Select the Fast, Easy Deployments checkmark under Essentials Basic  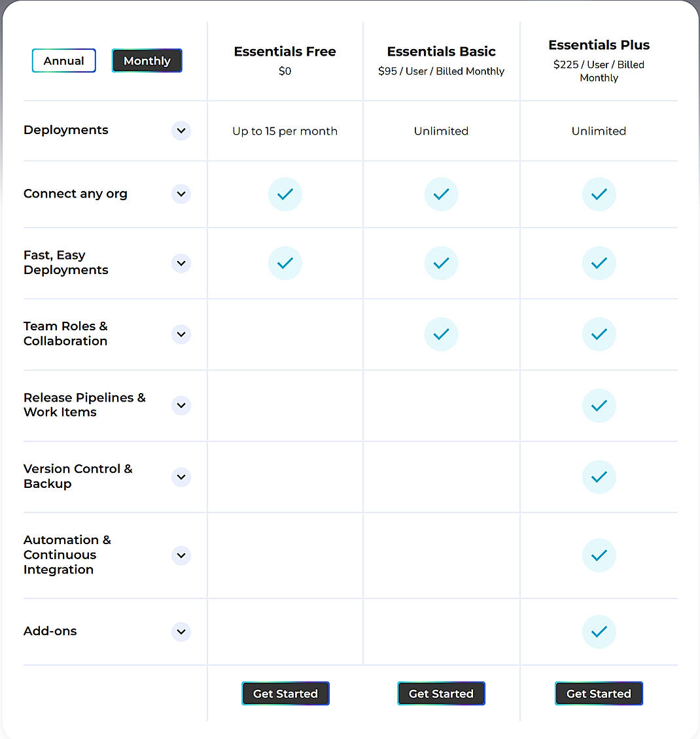(x=441, y=263)
